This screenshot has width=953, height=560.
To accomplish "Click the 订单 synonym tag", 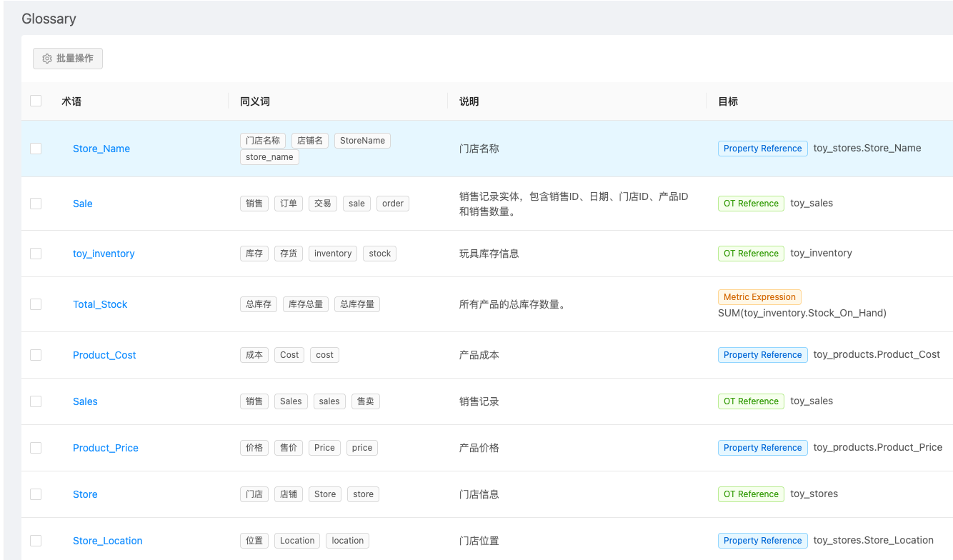I will pos(289,204).
